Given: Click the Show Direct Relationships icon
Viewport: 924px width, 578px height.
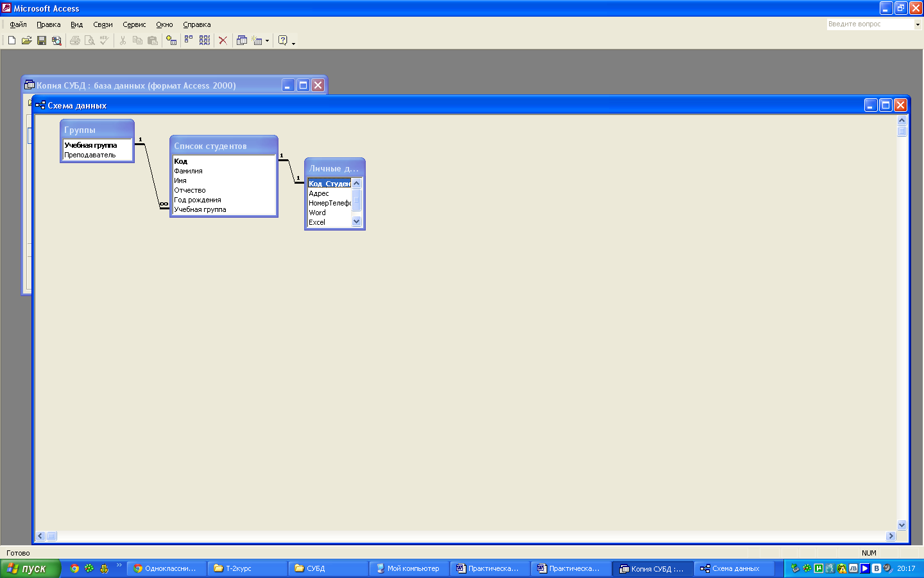Looking at the screenshot, I should point(189,40).
